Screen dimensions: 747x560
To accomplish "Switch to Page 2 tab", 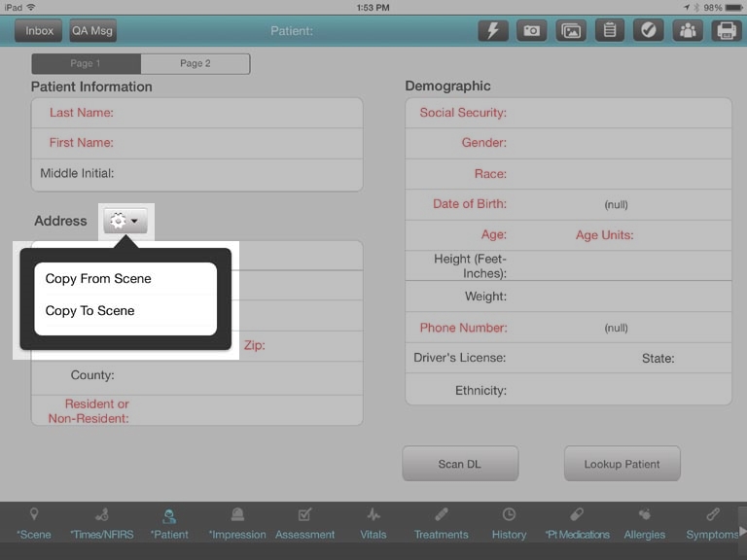I will click(x=196, y=63).
